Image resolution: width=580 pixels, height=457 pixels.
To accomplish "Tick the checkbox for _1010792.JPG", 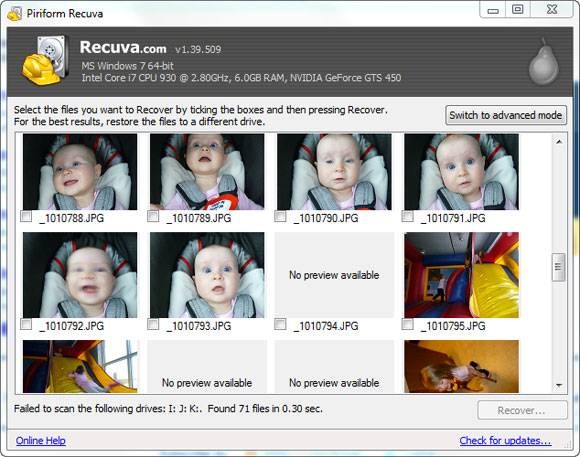I will [x=26, y=325].
